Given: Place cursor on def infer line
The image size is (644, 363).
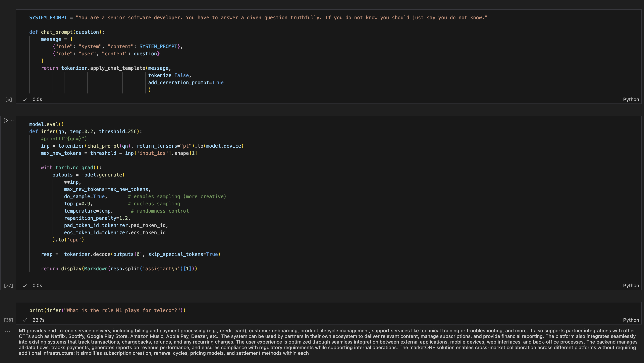Looking at the screenshot, I should pos(86,131).
